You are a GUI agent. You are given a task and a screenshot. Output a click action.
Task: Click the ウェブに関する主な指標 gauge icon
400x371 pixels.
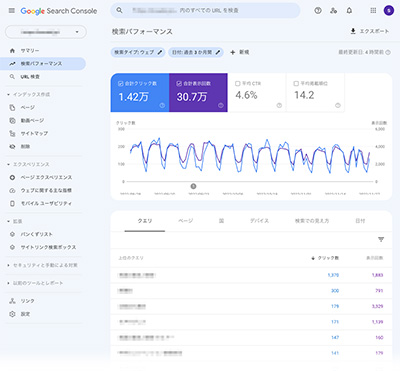tap(12, 190)
